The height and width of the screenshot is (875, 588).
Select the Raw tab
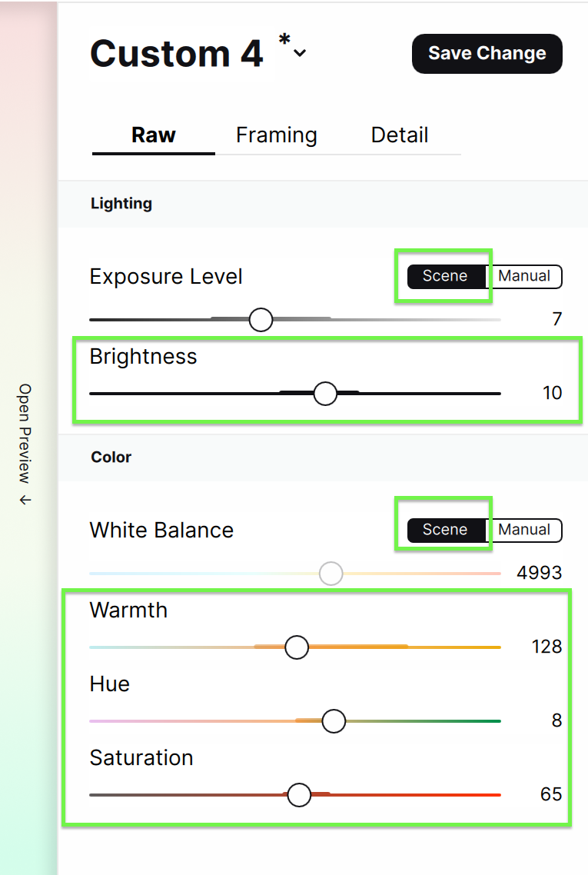(x=153, y=135)
